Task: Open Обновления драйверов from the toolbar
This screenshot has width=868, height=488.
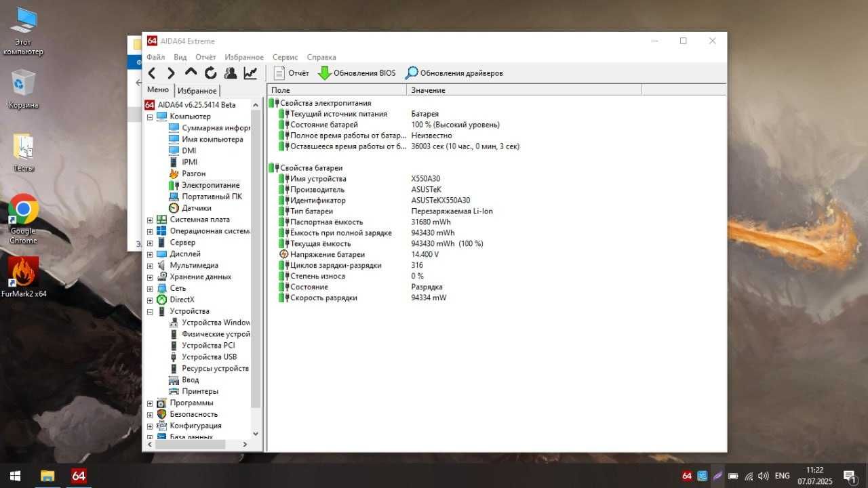Action: pyautogui.click(x=454, y=73)
